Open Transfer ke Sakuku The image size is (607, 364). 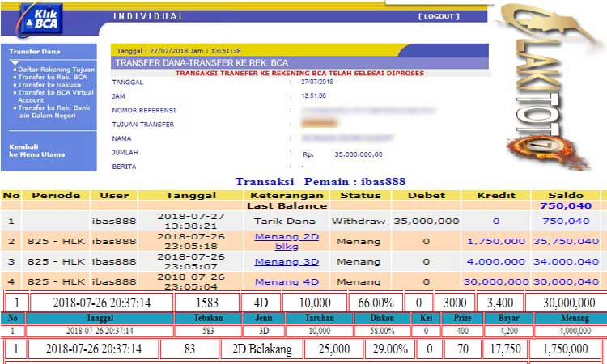coord(48,84)
